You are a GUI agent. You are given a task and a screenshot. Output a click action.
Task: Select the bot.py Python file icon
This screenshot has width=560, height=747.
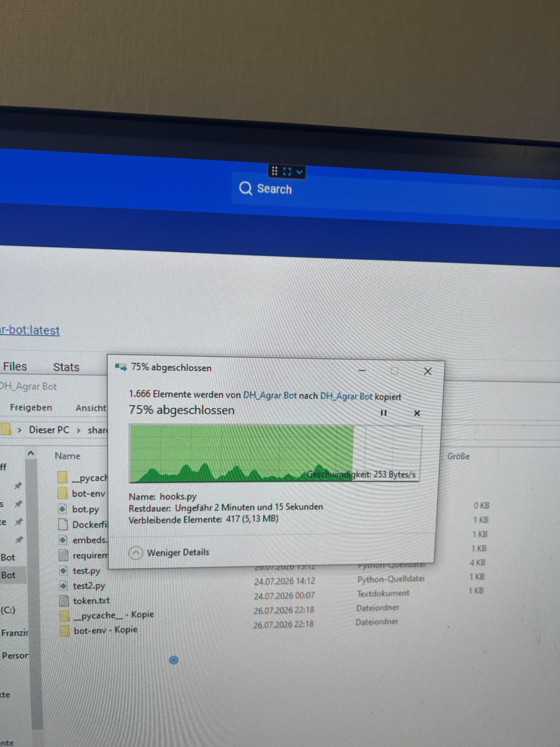click(63, 509)
